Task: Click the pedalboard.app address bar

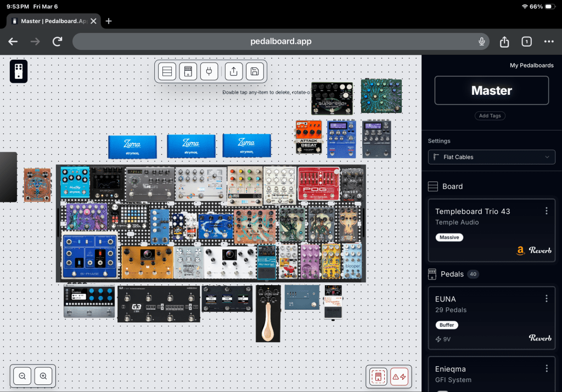Action: tap(280, 42)
